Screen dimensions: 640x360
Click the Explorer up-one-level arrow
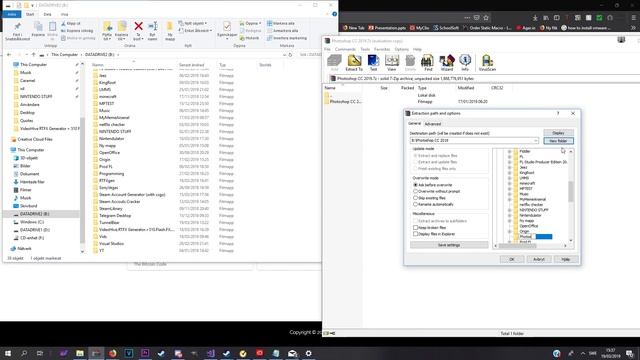tap(33, 54)
